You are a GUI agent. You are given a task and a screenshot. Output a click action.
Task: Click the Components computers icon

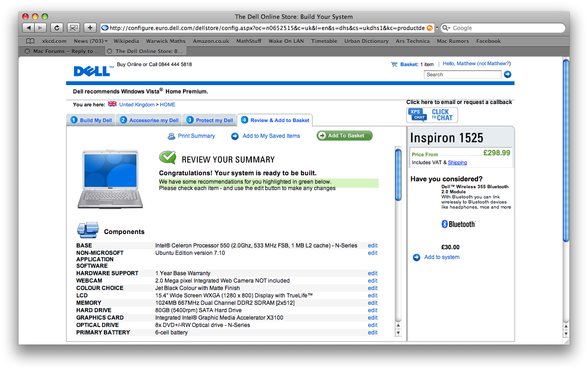pyautogui.click(x=88, y=230)
